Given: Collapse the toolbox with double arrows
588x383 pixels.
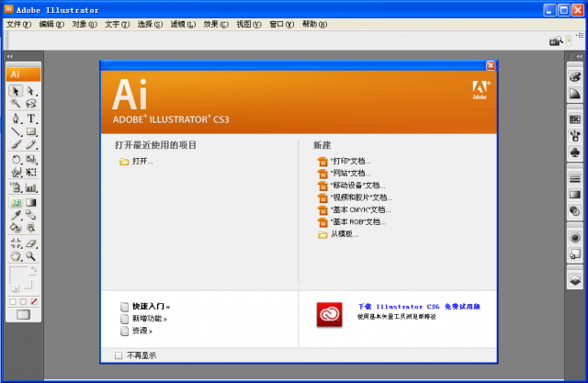Looking at the screenshot, I should [10, 56].
